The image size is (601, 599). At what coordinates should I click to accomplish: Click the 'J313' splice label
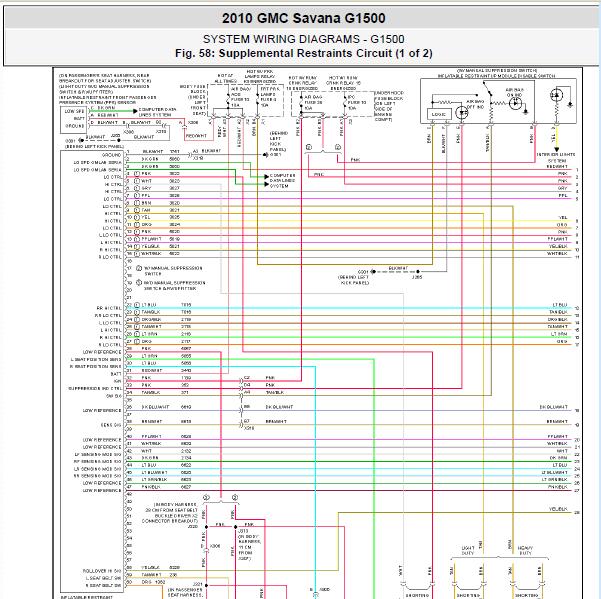pos(243,531)
